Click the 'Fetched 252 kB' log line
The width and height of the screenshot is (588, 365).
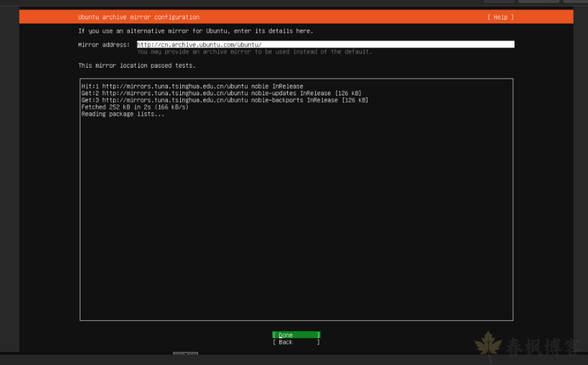tap(135, 107)
